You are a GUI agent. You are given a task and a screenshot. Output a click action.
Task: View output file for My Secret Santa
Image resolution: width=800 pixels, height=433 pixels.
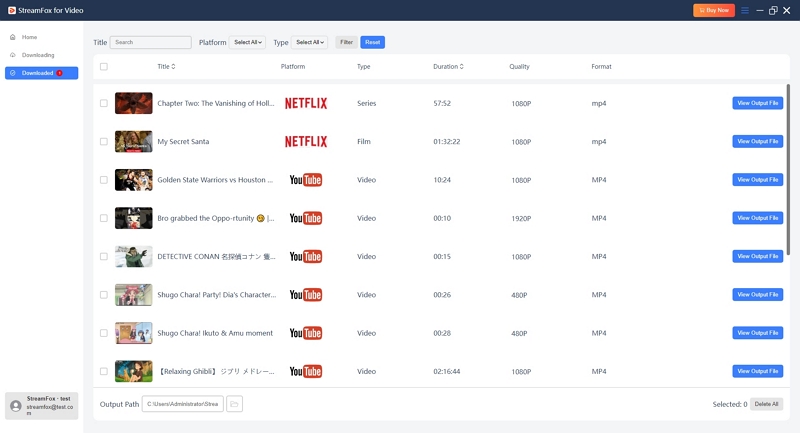click(758, 141)
